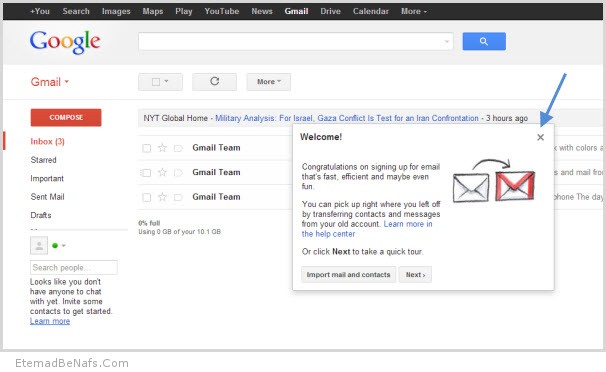Mark second Gmail Team message as important
The image size is (606, 372).
point(178,173)
